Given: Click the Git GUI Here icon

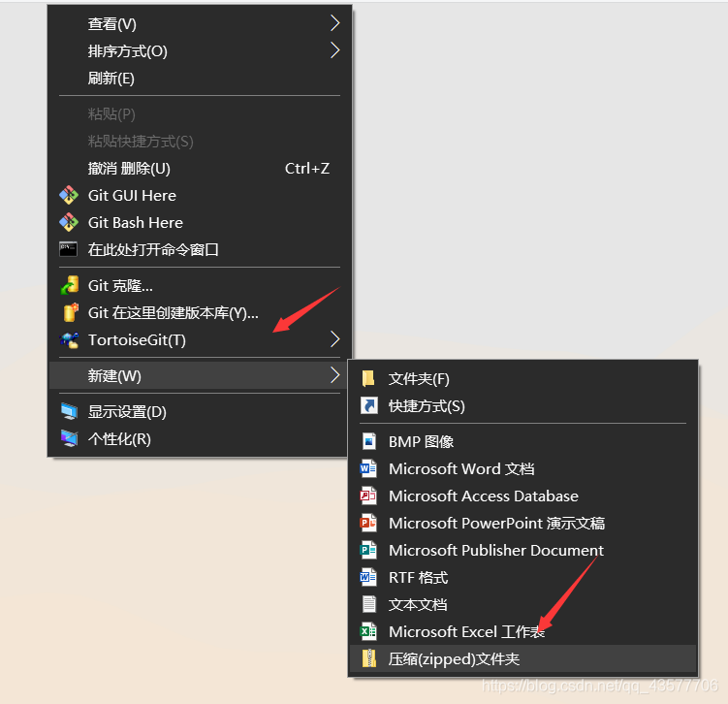Looking at the screenshot, I should coord(69,195).
